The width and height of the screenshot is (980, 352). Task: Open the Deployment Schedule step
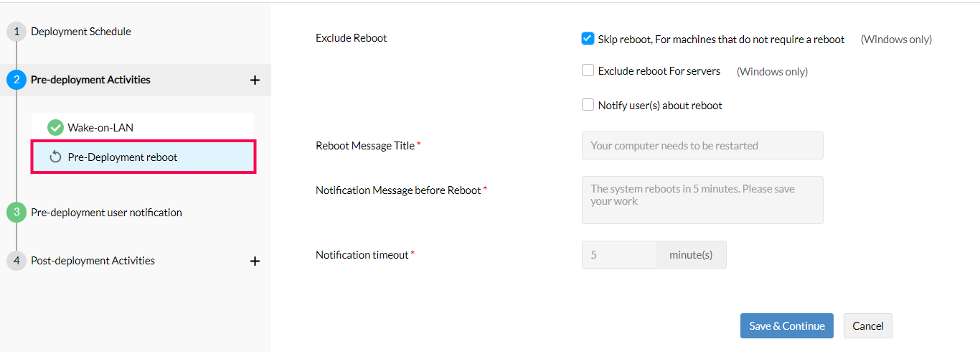click(81, 32)
